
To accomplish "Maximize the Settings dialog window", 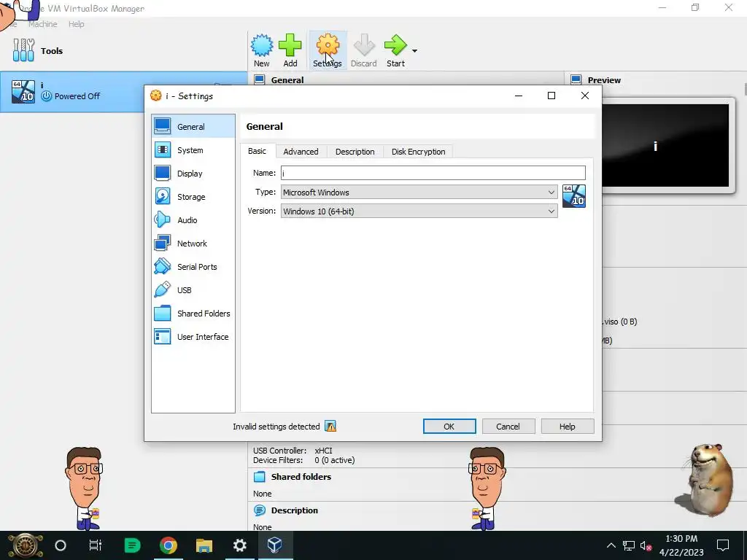I will (551, 96).
